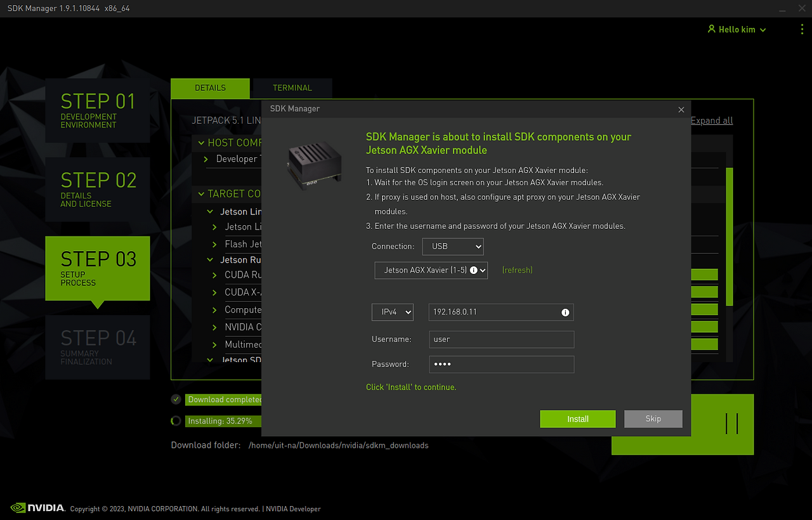Click the refresh link
Screen dimensions: 812x520
[x=517, y=270]
